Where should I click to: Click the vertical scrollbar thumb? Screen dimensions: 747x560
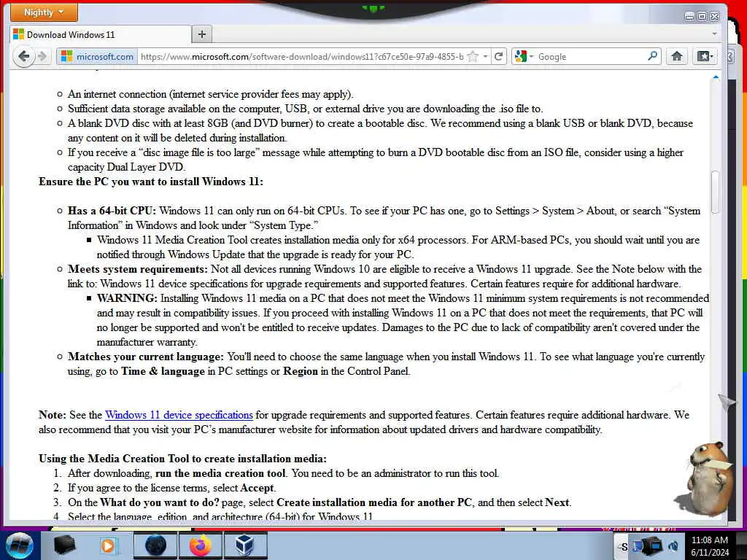pyautogui.click(x=715, y=192)
